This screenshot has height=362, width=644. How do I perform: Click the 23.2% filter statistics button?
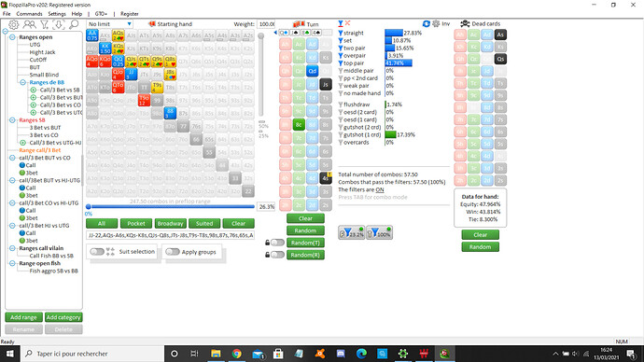tap(352, 232)
